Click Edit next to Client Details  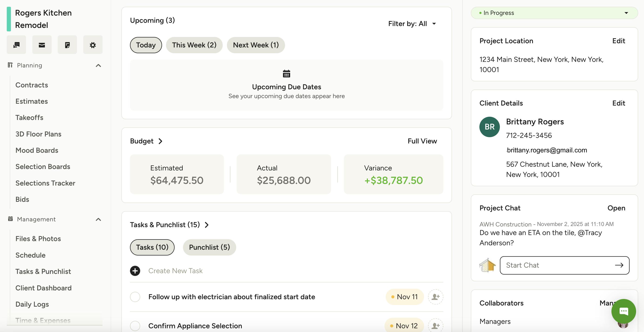pos(618,103)
